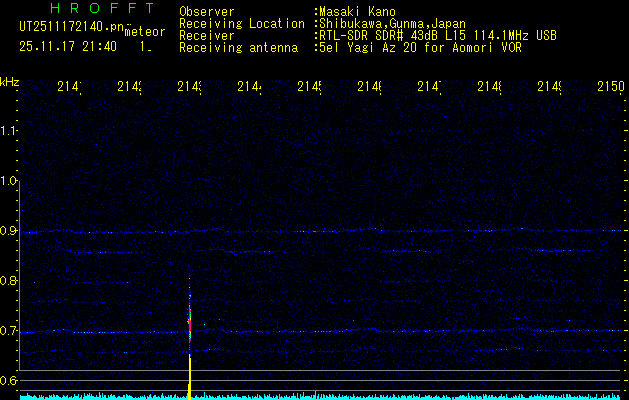Click the red-green meteor echo streak
Viewport: 629px width, 400px height.
[x=189, y=322]
